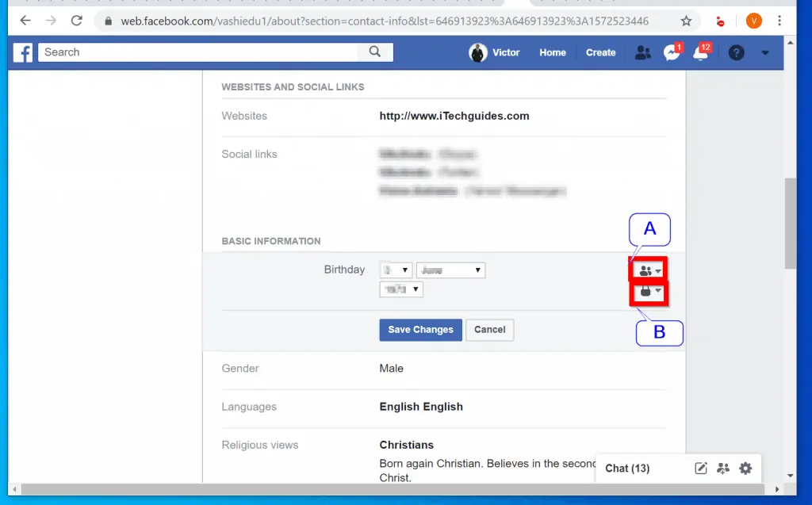Click the Websites row label
Image resolution: width=812 pixels, height=505 pixels.
(x=244, y=116)
